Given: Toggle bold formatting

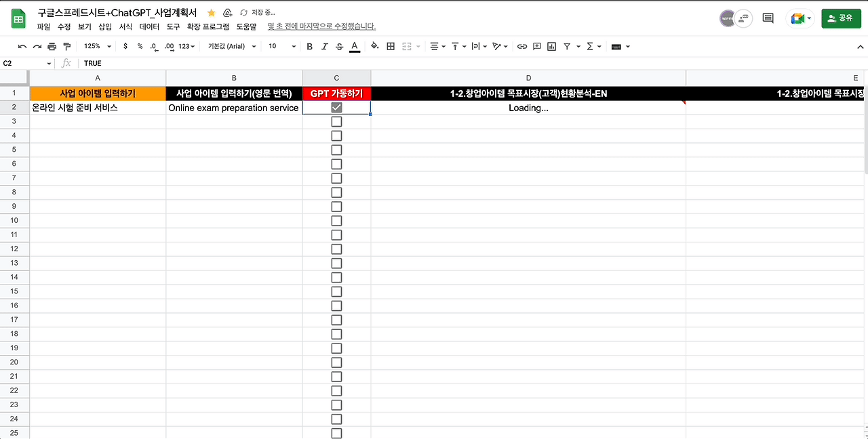Looking at the screenshot, I should [x=309, y=46].
